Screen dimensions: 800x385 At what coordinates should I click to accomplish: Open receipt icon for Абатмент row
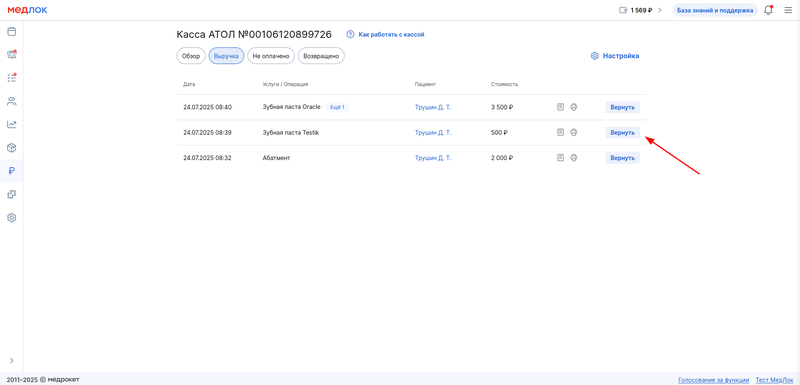coord(560,158)
